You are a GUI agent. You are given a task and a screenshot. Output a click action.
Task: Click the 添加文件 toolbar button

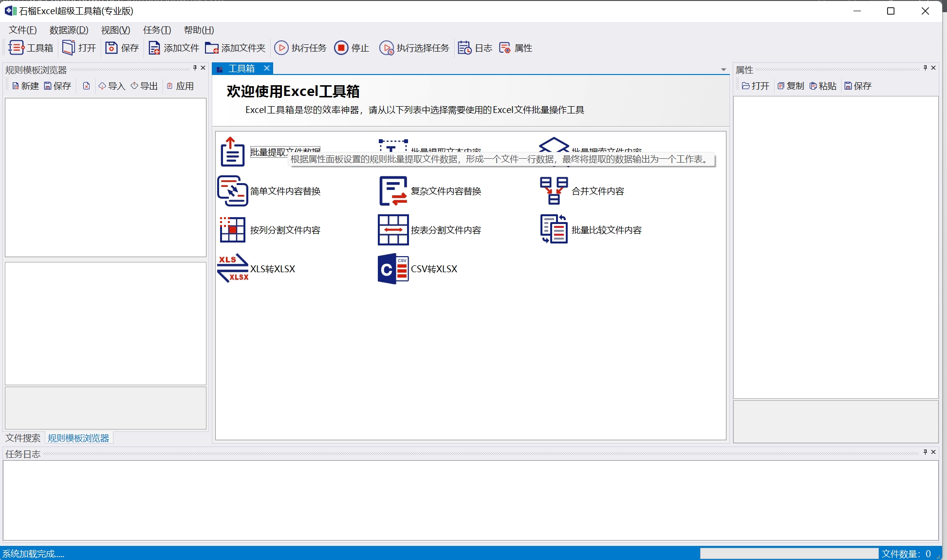tap(174, 48)
